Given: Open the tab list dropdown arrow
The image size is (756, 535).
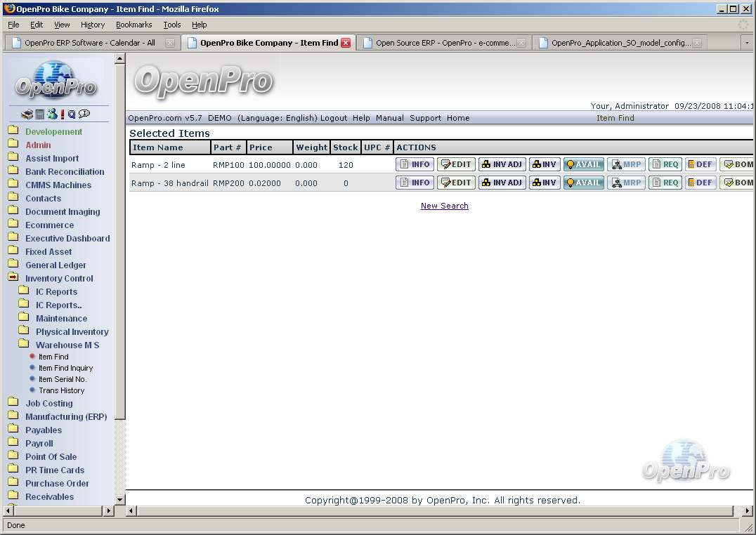Looking at the screenshot, I should click(746, 43).
